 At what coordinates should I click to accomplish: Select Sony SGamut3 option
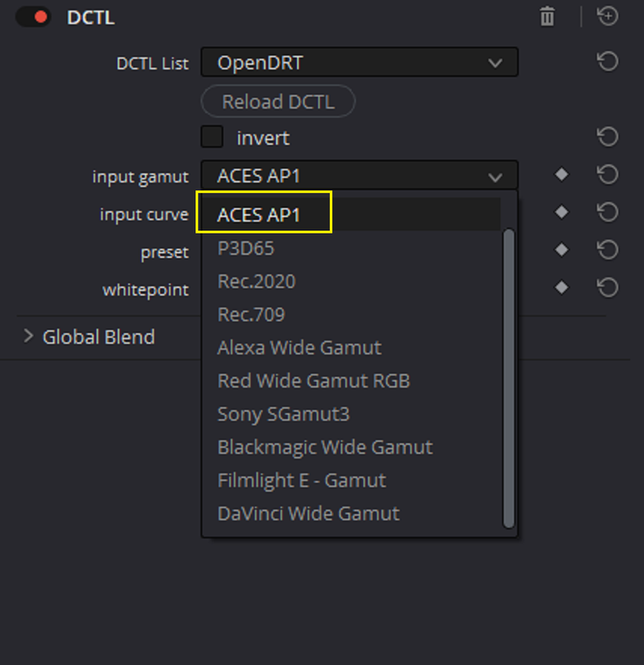(x=351, y=414)
